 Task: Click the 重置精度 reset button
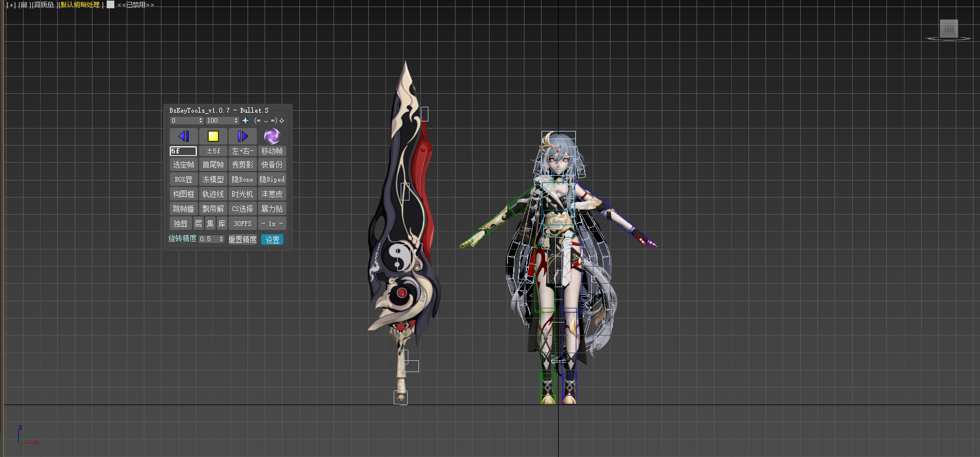pos(243,239)
